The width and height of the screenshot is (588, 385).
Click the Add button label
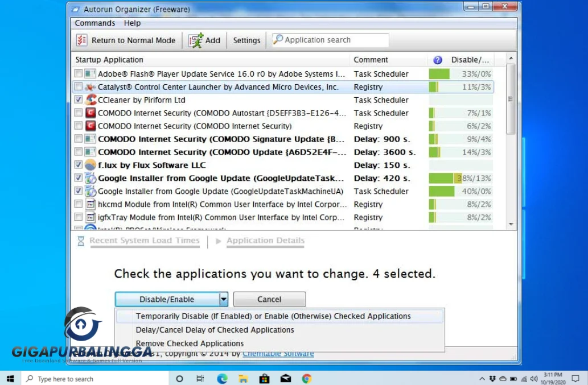[x=213, y=40]
